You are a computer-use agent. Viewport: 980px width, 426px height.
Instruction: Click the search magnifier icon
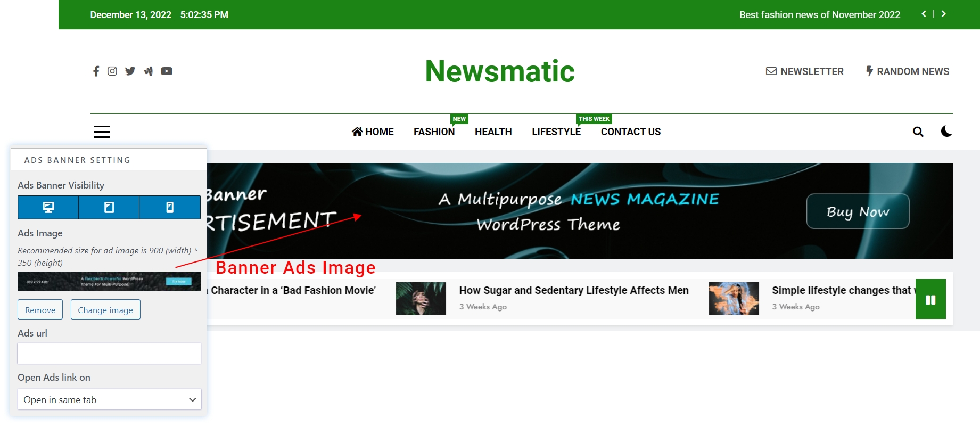(x=918, y=132)
